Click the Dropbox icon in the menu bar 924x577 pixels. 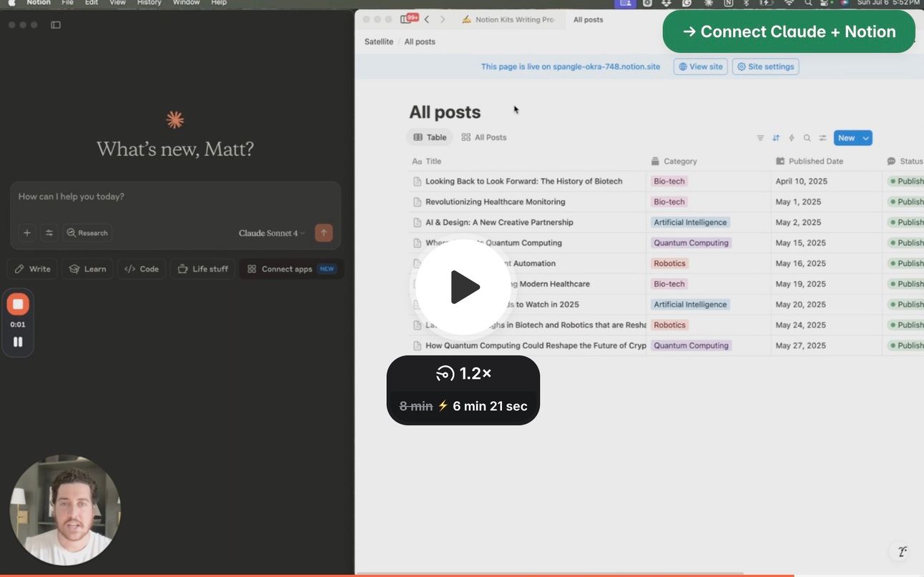(667, 3)
